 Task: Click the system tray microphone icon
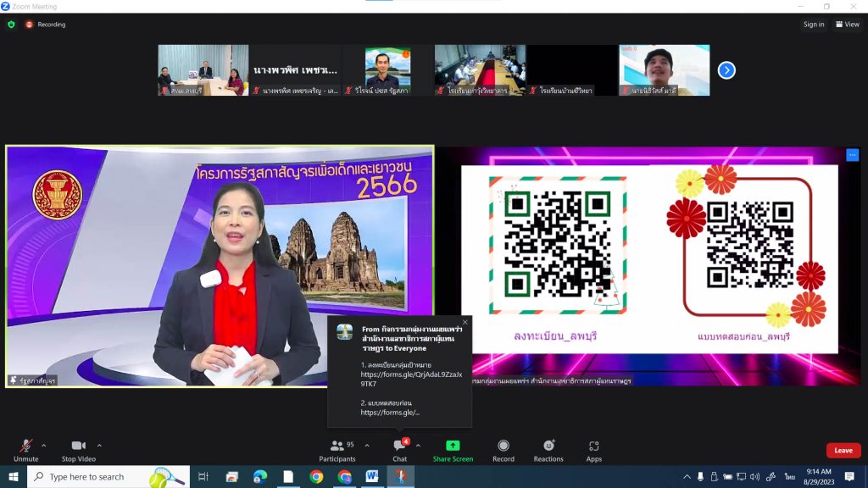pos(701,477)
